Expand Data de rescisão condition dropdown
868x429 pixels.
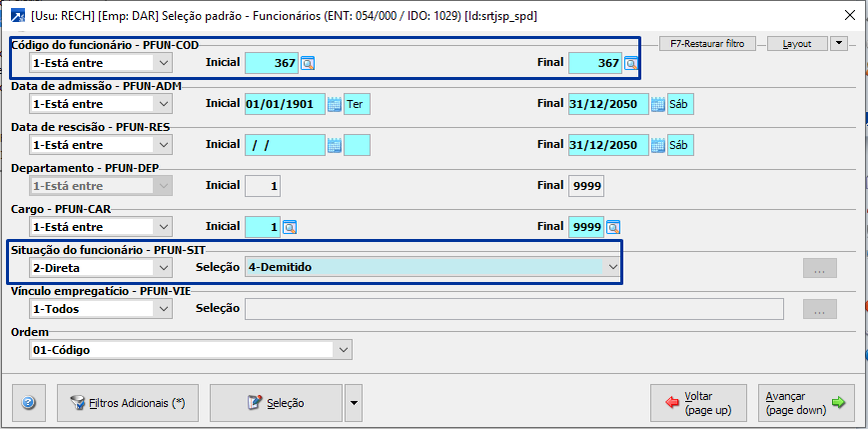coord(163,145)
